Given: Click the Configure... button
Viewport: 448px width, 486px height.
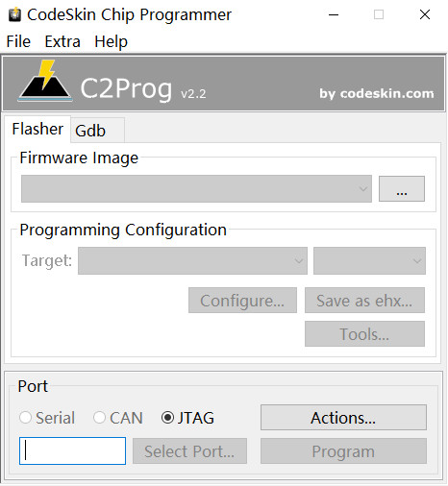Looking at the screenshot, I should 242,301.
